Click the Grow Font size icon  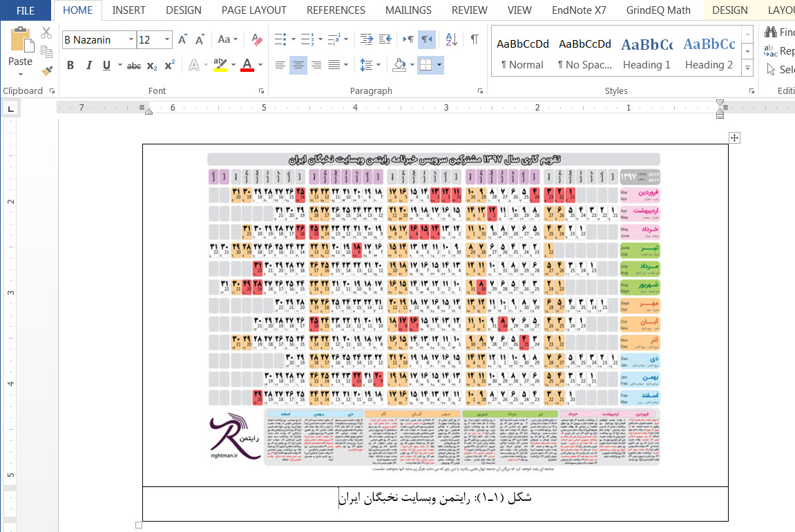click(x=182, y=39)
